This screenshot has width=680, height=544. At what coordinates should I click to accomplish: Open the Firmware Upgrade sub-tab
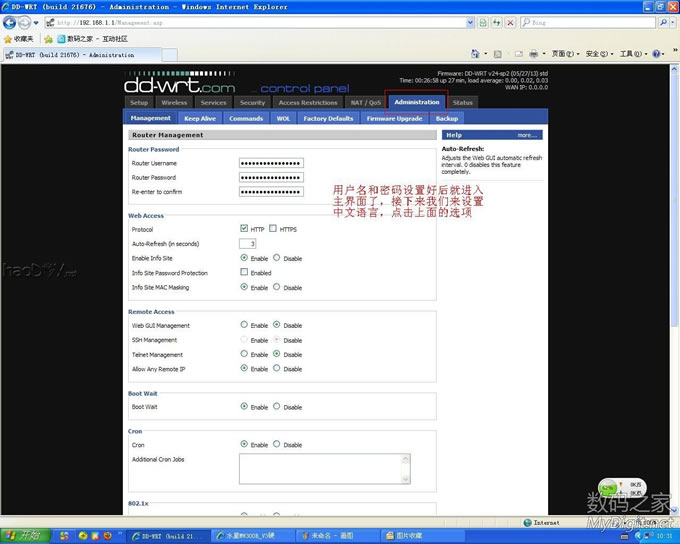pos(394,118)
